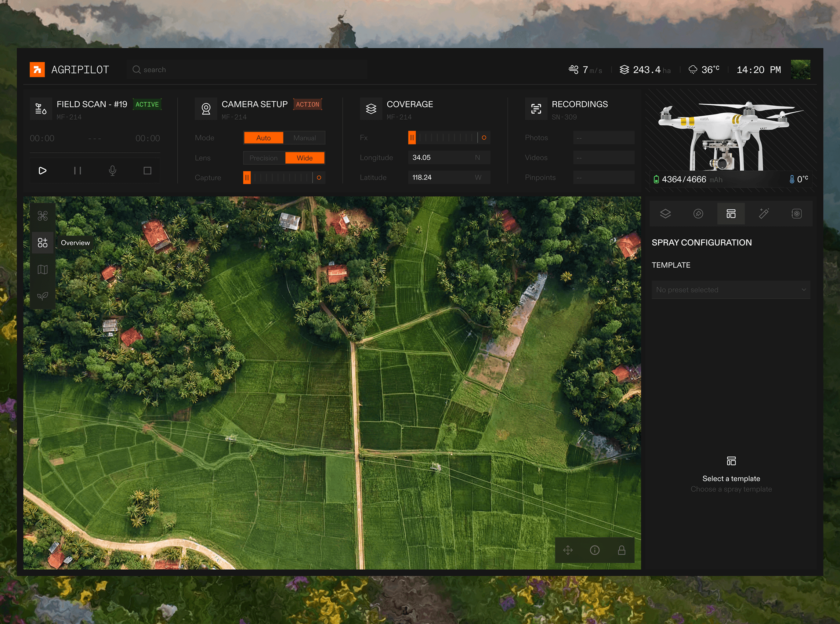The width and height of the screenshot is (840, 624).
Task: Expand the No preset selected dropdown
Action: [x=731, y=290]
